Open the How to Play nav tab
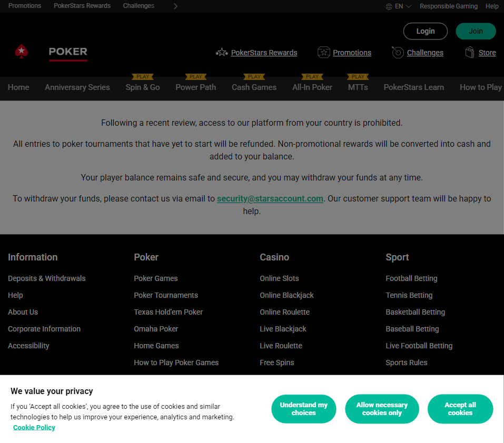This screenshot has width=504, height=443. click(x=480, y=87)
